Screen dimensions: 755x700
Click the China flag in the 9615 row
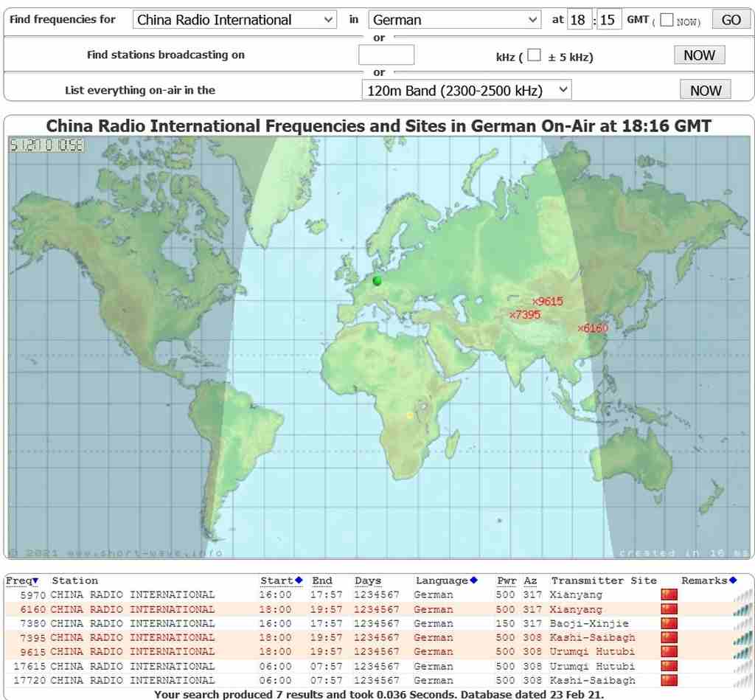[669, 651]
